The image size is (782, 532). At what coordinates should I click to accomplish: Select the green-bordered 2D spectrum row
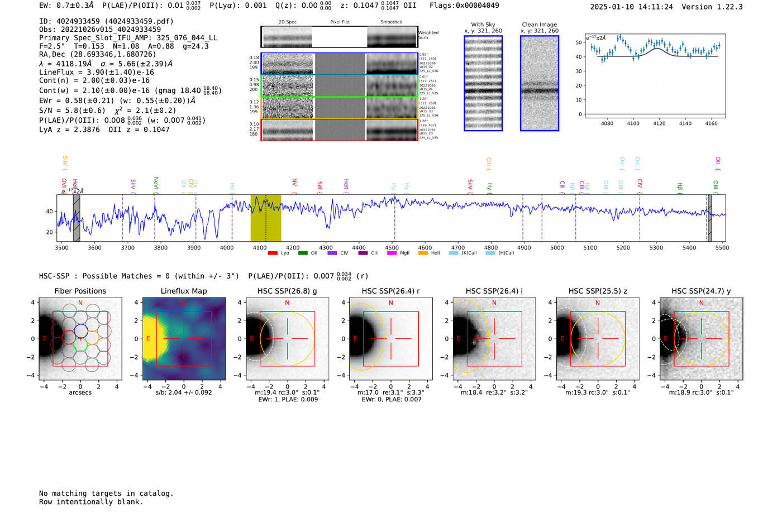pyautogui.click(x=340, y=86)
